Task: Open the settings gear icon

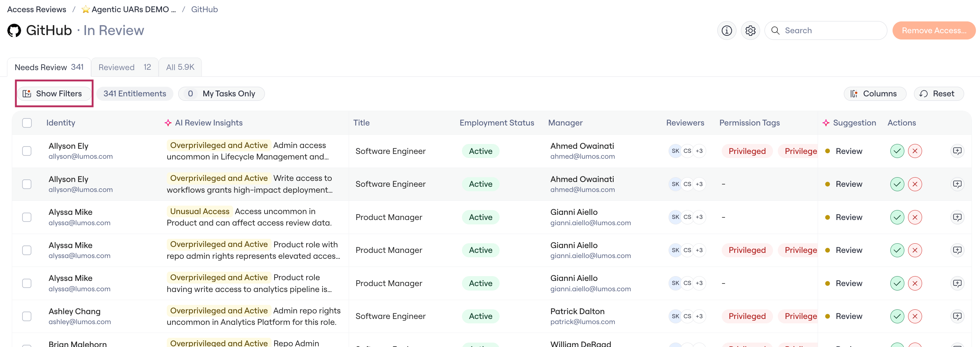Action: point(750,30)
